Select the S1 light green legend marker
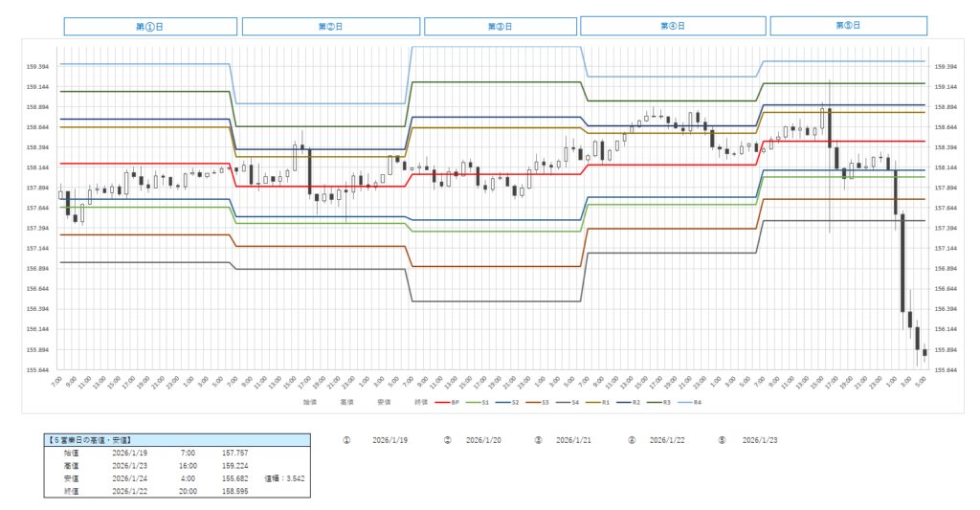Screen dimensions: 980x510 point(479,403)
